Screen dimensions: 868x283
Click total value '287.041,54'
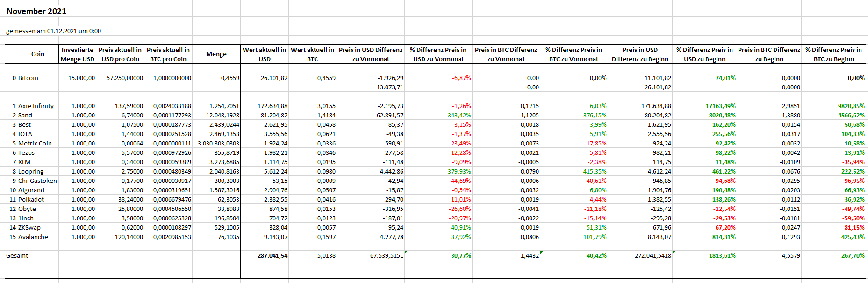tap(273, 256)
